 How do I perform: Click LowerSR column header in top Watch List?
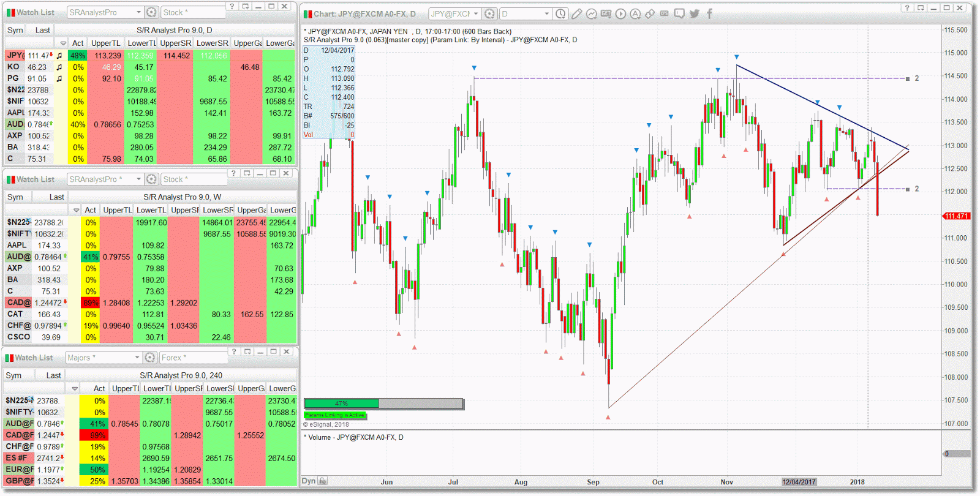tap(212, 43)
